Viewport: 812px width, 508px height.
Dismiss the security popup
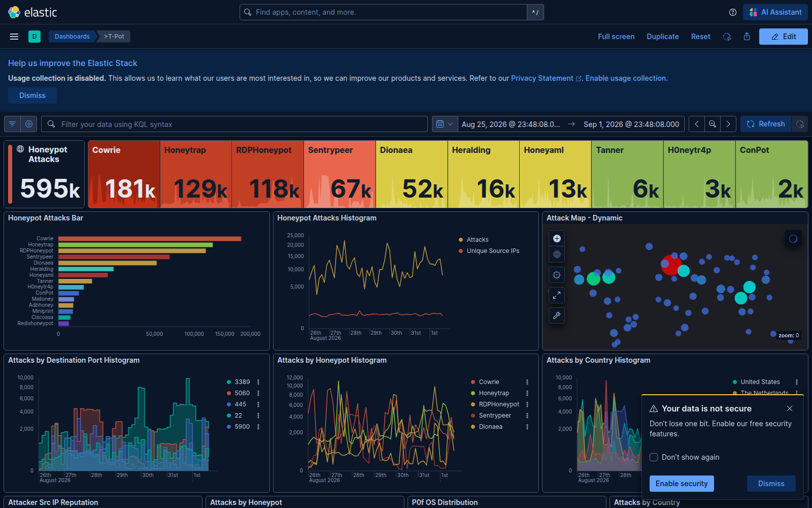coord(771,484)
